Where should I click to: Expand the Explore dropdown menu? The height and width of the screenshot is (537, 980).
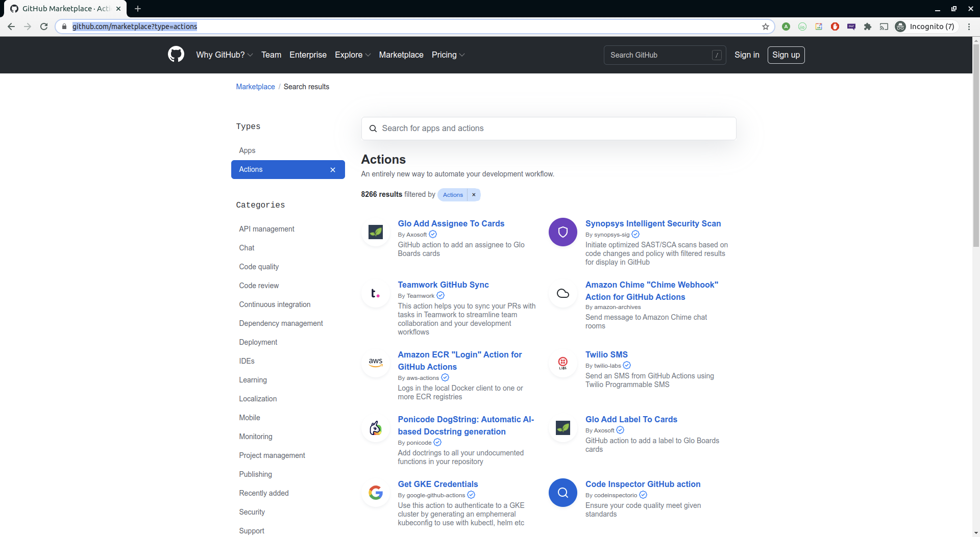tap(353, 55)
